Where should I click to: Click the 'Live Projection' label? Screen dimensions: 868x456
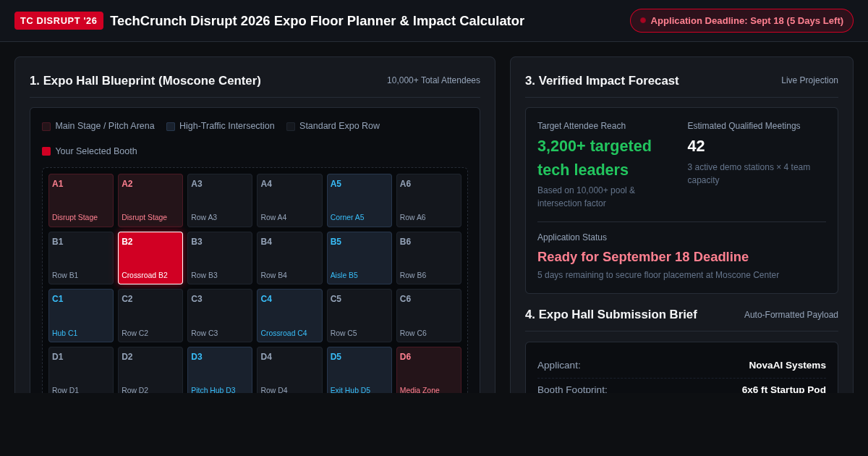[x=809, y=80]
